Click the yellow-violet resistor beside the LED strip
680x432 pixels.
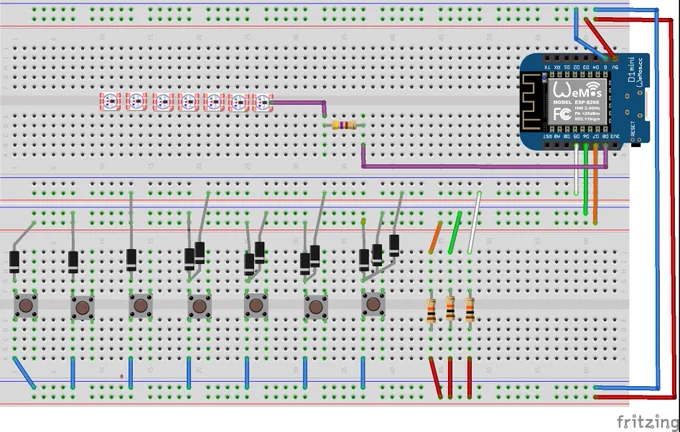click(344, 125)
